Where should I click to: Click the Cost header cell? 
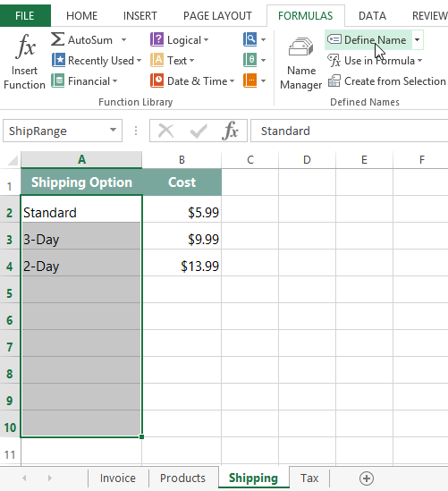(182, 182)
